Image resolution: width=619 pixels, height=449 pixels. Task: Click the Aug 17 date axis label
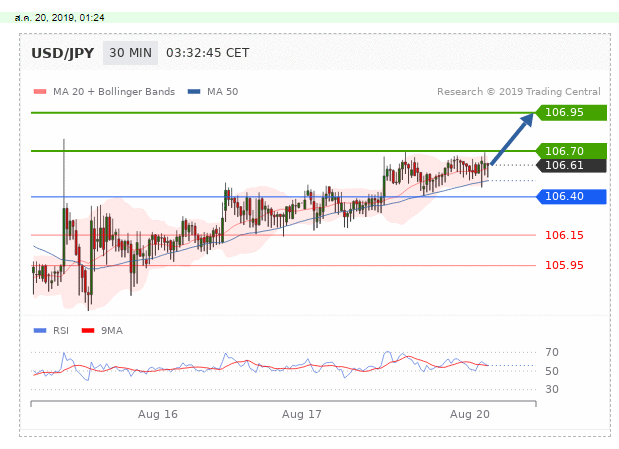tap(302, 414)
